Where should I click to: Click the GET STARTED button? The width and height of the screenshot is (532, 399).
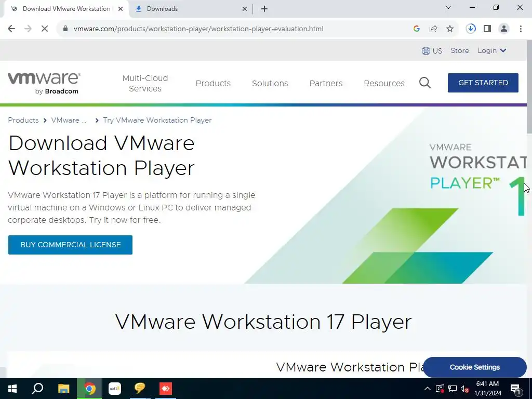483,83
